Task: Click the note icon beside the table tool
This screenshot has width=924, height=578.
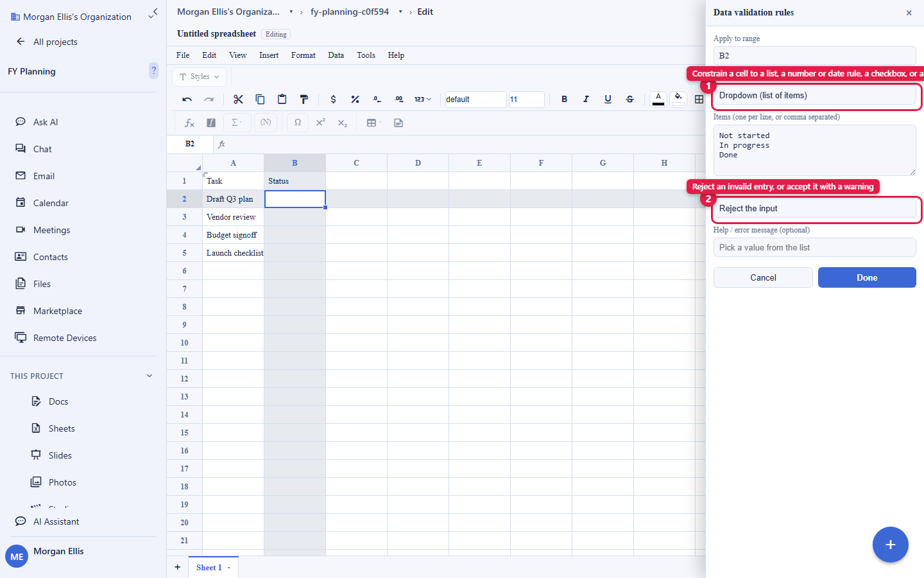Action: coord(398,123)
